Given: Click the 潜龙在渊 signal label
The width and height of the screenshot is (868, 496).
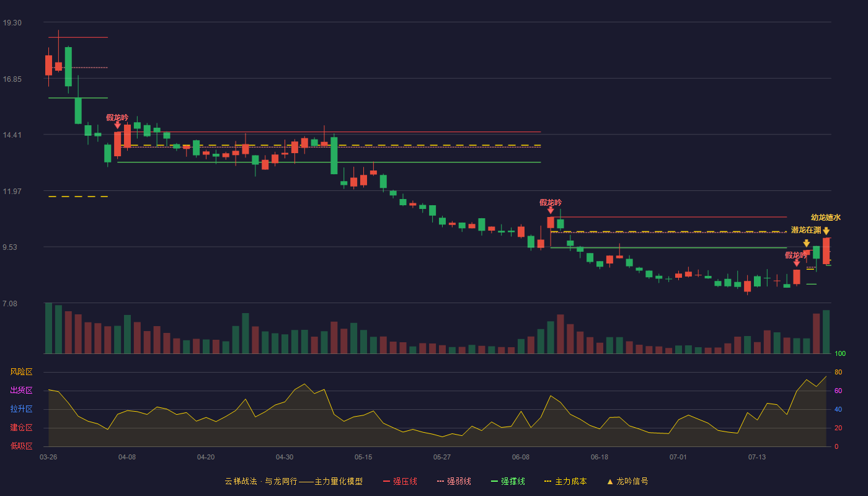Looking at the screenshot, I should pyautogui.click(x=806, y=230).
